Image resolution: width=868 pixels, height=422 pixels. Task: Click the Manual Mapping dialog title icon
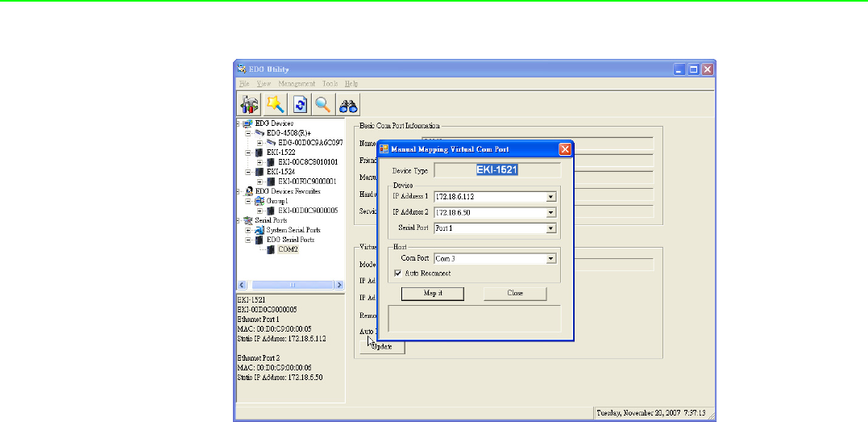click(x=384, y=148)
